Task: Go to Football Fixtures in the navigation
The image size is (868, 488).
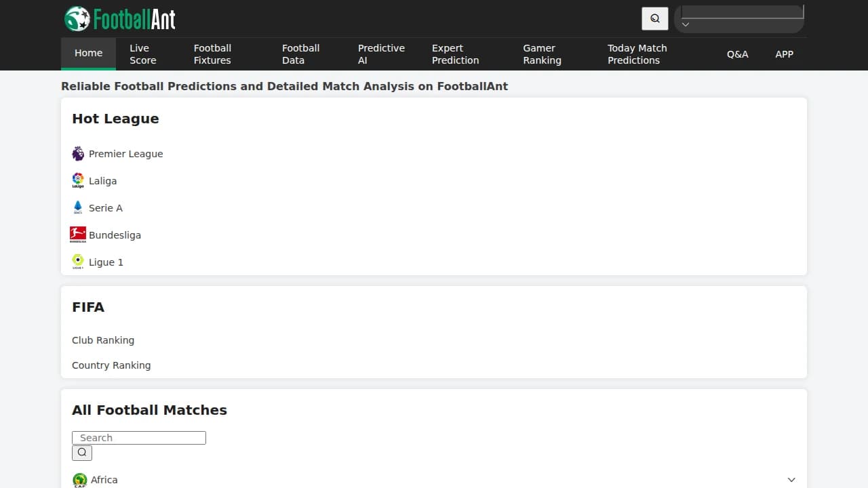Action: 212,54
